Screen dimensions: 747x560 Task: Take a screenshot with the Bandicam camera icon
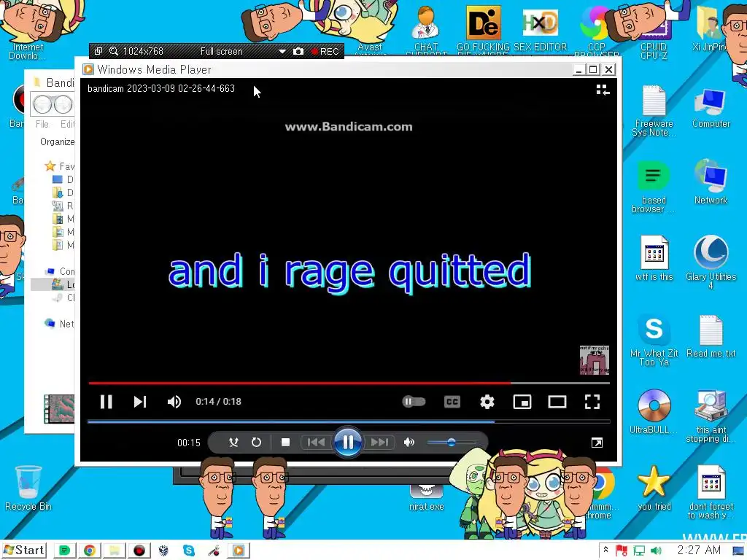pos(298,51)
